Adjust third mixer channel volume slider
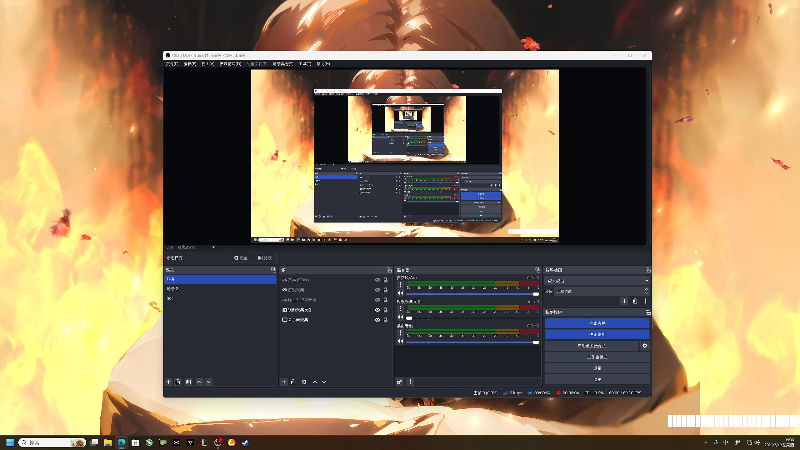Viewport: 800px width, 450px height. (472, 342)
